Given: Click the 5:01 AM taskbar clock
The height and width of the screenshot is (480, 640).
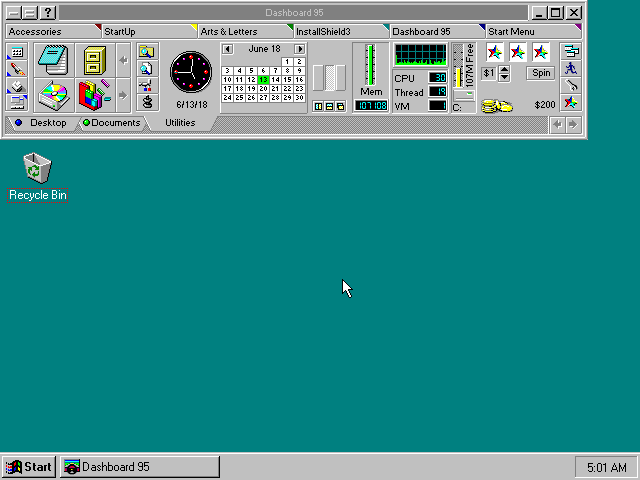Looking at the screenshot, I should point(606,467).
